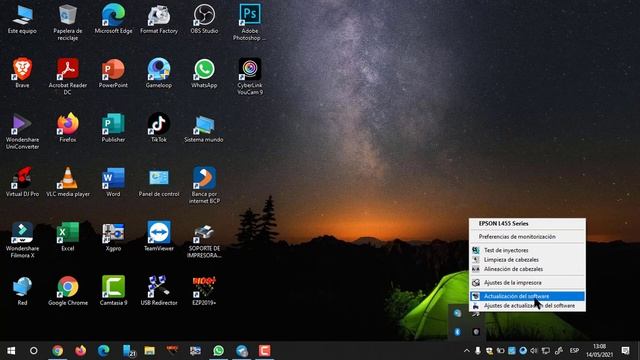640x360 pixels.
Task: Open Firefox from the taskbar
Action: point(80,351)
